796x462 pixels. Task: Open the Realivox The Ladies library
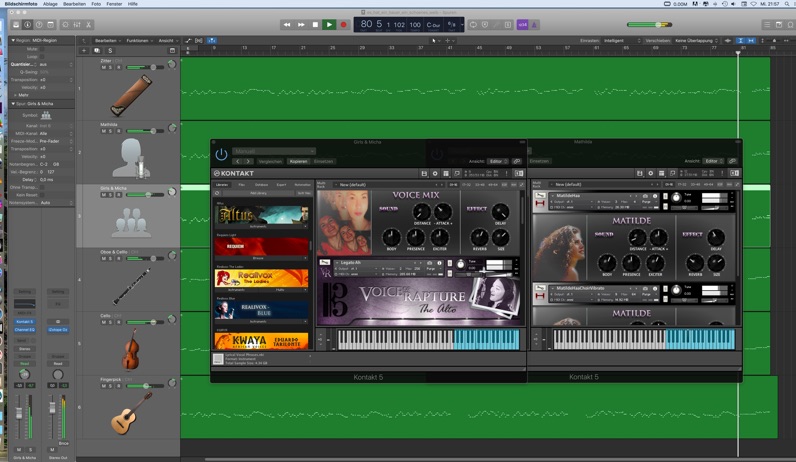point(262,278)
